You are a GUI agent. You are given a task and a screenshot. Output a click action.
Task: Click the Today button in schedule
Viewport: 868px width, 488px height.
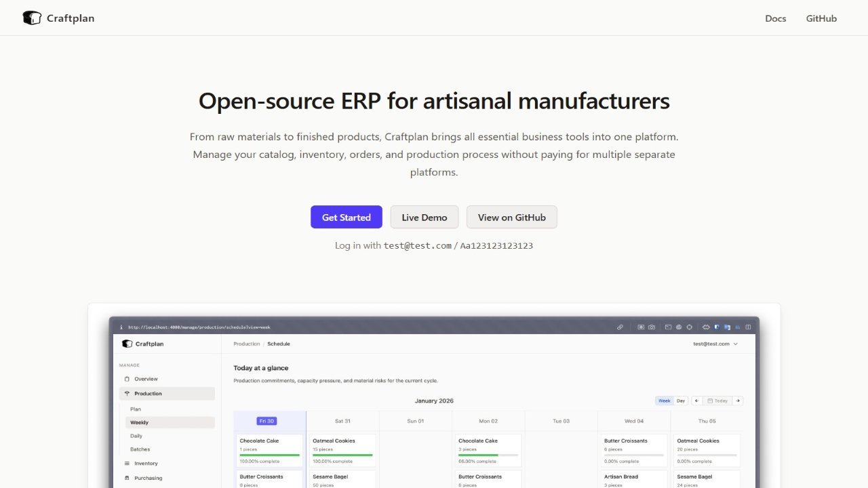pyautogui.click(x=717, y=401)
